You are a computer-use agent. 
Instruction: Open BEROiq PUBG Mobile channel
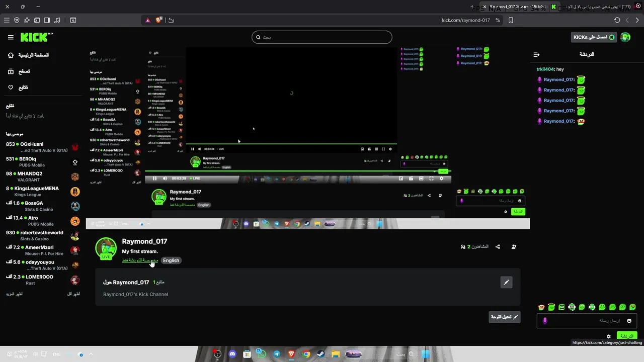click(43, 162)
